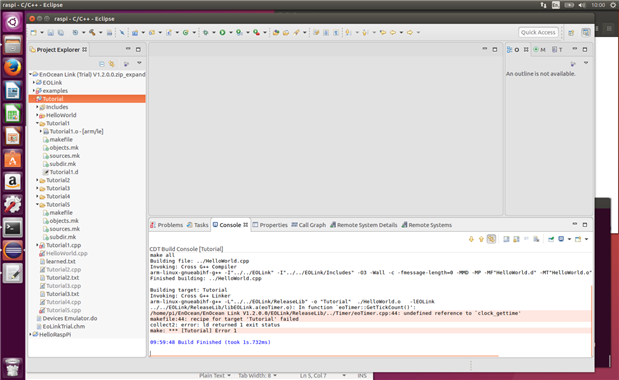Select the C/C++ perspective icon

(586, 33)
